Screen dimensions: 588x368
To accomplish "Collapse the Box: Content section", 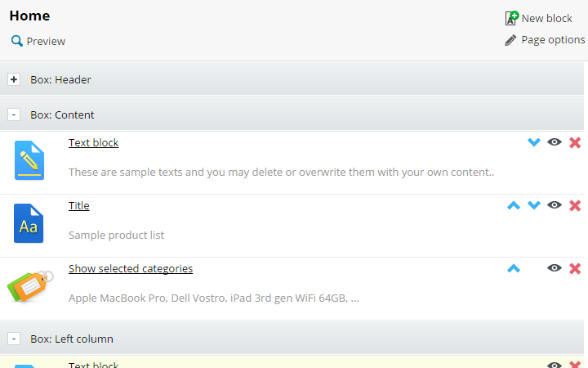I will click(14, 114).
